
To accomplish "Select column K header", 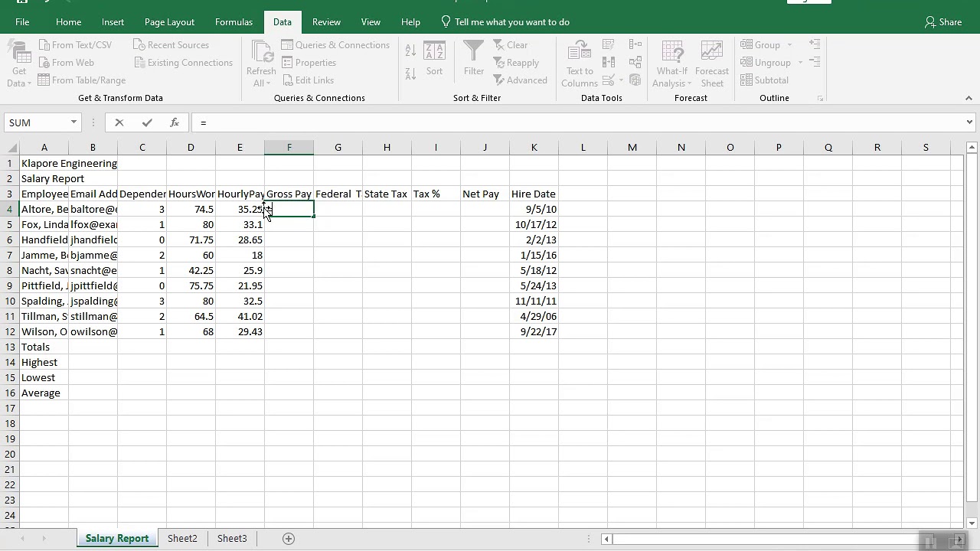I will (x=534, y=147).
